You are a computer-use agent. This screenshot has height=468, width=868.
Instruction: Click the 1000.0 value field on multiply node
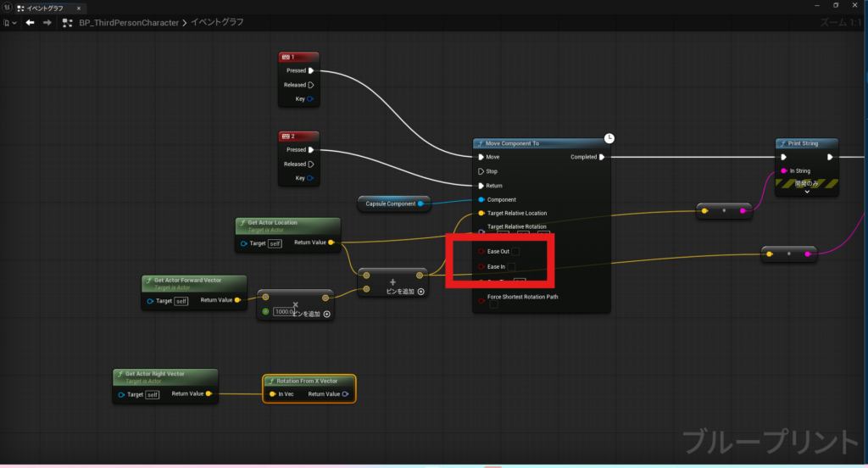(283, 312)
